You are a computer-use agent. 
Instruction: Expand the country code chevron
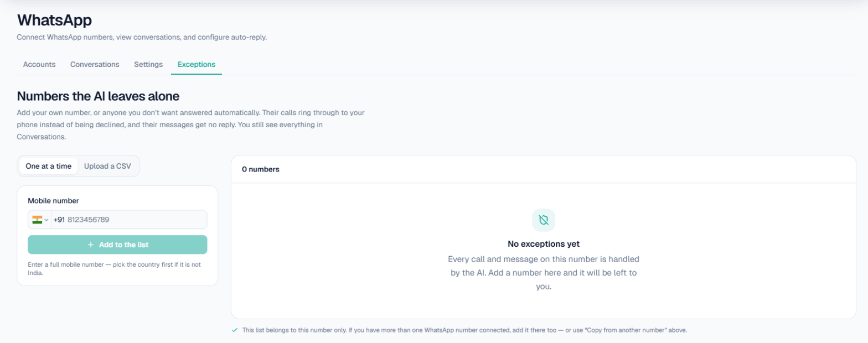coord(46,220)
